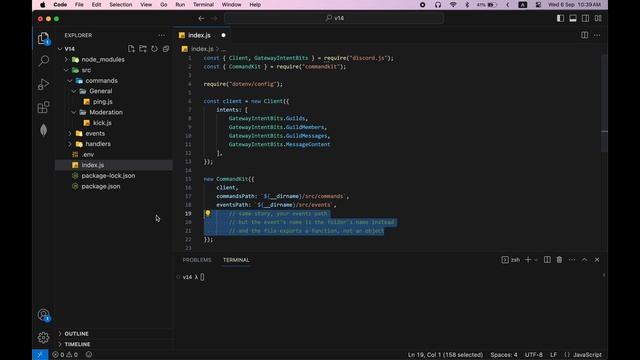
Task: Open the Explorer view in activity bar
Action: tap(43, 38)
